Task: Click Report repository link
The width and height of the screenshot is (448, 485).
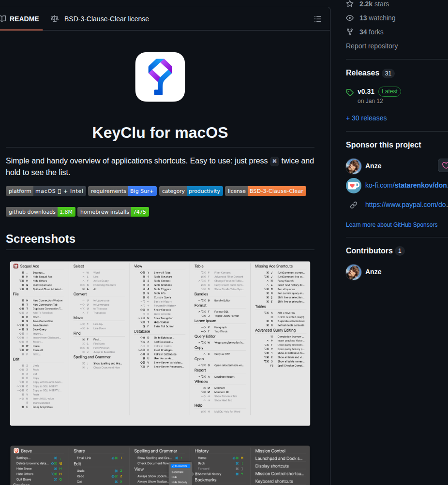Action: 372,46
